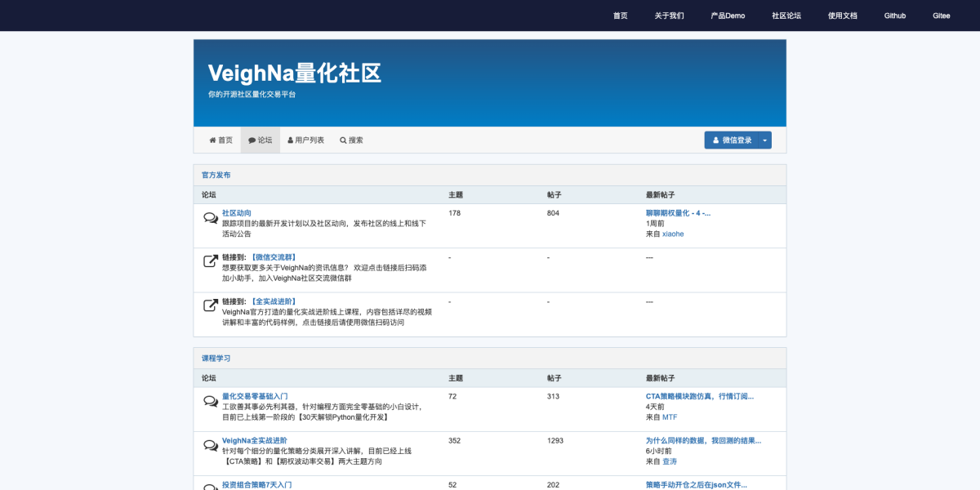The height and width of the screenshot is (490, 980).
Task: Click the speech bubble icon beside 社区动向
Action: point(210,217)
